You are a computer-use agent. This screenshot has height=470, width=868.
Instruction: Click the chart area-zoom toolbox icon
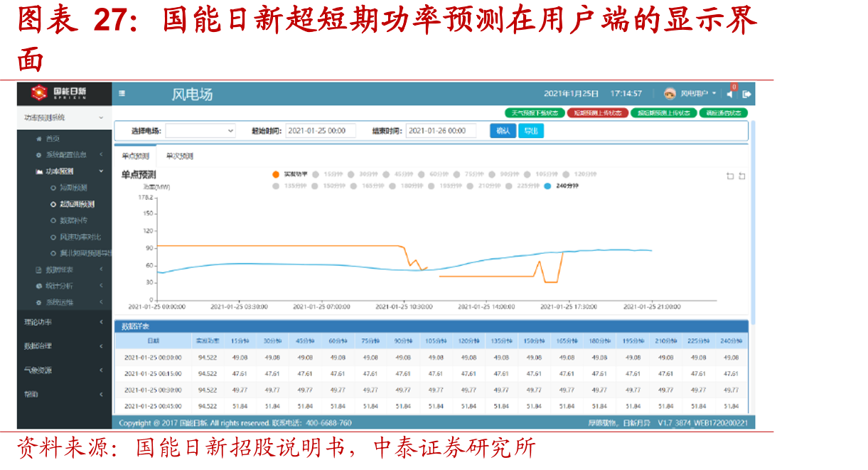coord(730,176)
